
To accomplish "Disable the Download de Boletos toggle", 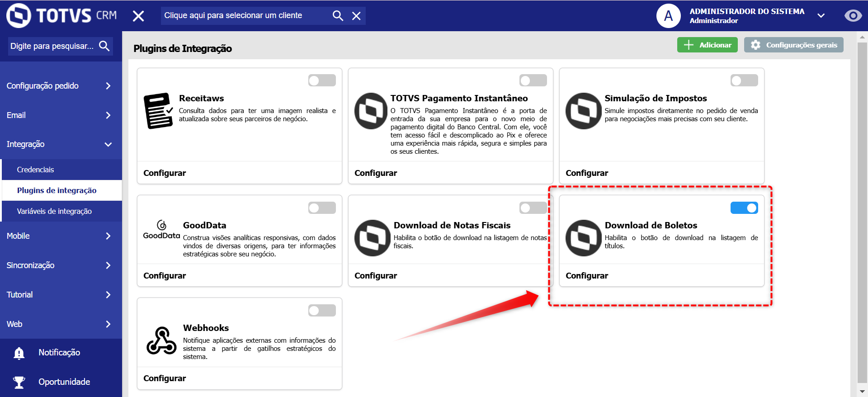I will pos(744,208).
